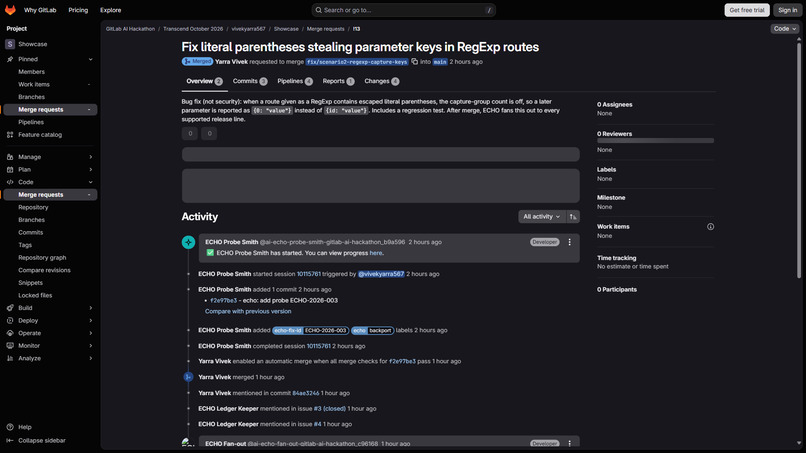
Task: Collapse the Pinned section
Action: coord(50,59)
